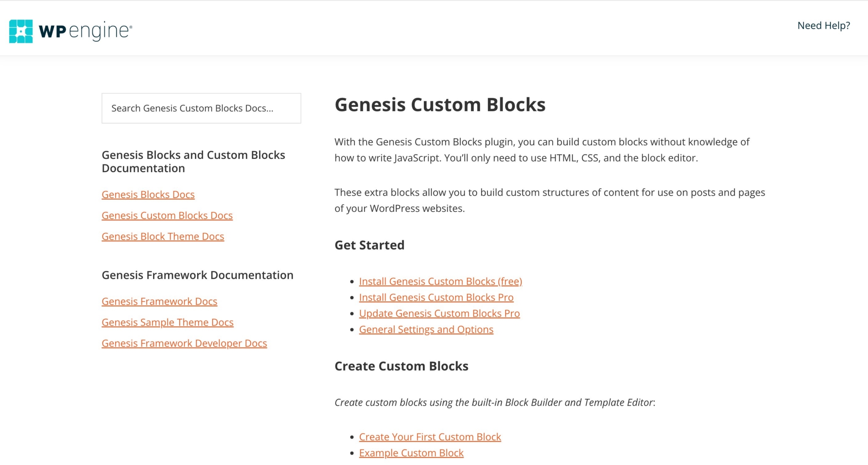
Task: Click the Get Started section heading
Action: point(369,245)
